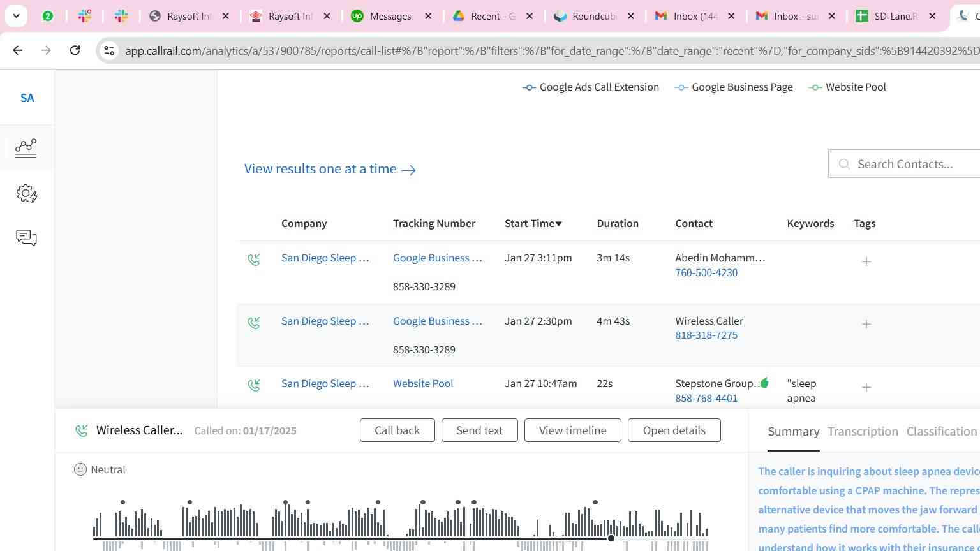
Task: Close the SD-Lane browser tab
Action: (x=932, y=17)
